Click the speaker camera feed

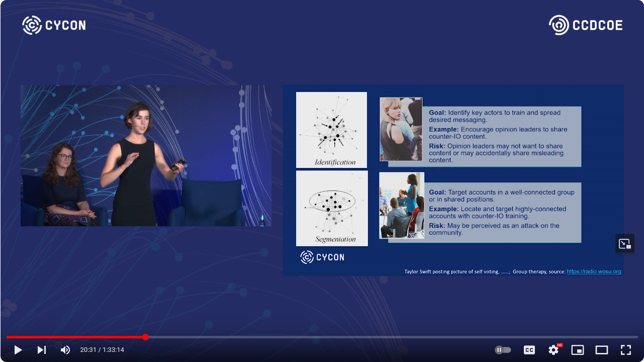coord(146,155)
